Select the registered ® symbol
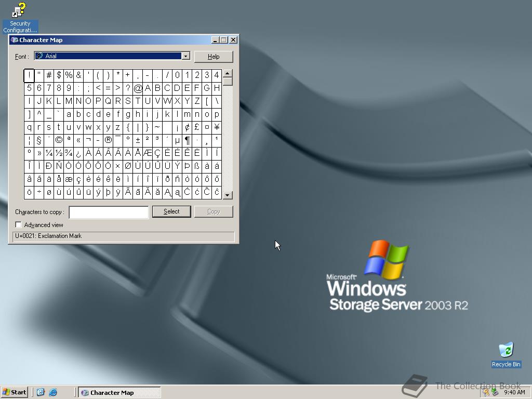This screenshot has height=399, width=532. pyautogui.click(x=108, y=140)
